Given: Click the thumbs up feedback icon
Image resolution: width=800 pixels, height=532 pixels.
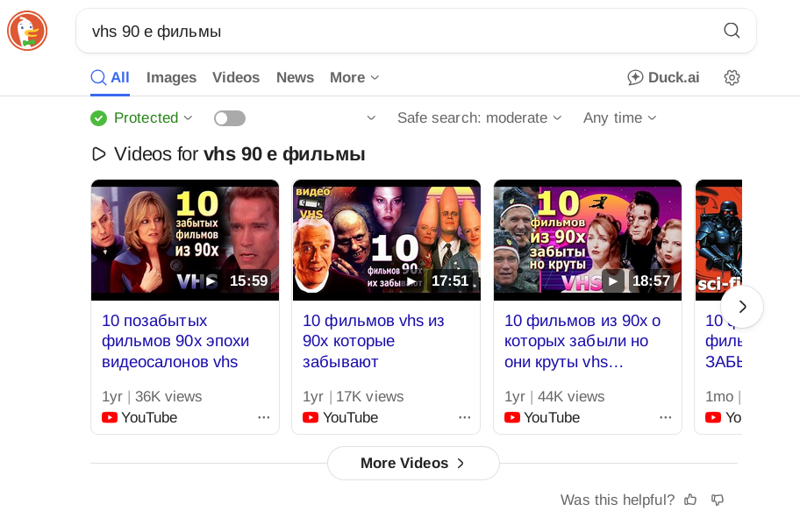Looking at the screenshot, I should coord(690,500).
